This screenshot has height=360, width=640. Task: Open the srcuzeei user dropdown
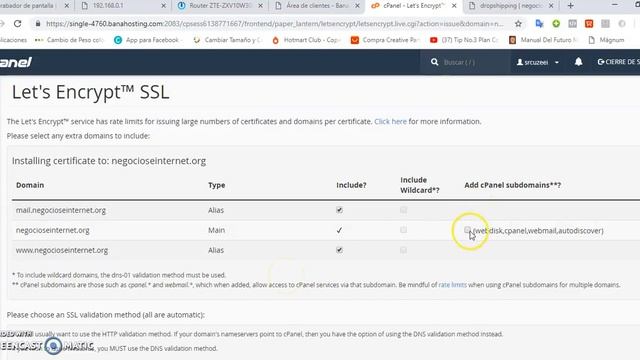coord(538,62)
